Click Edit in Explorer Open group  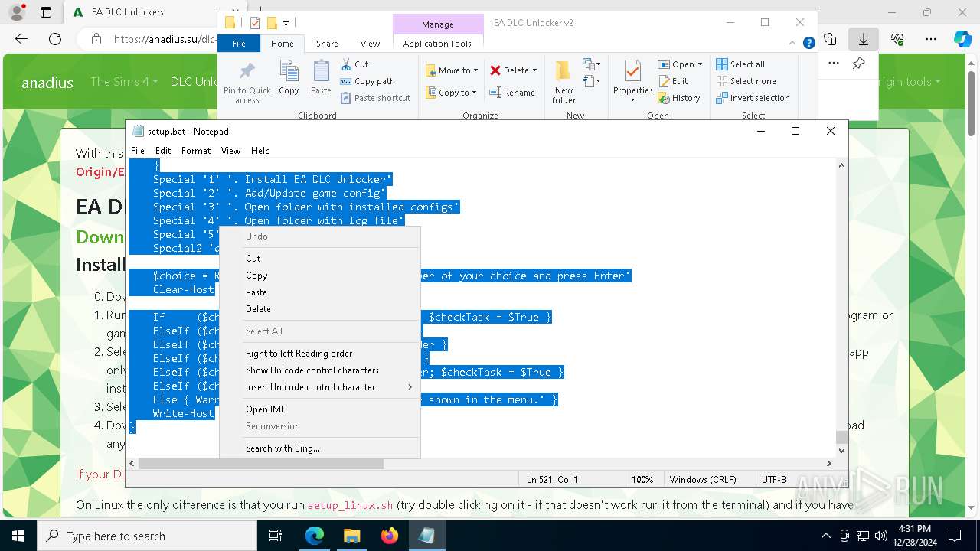coord(673,81)
